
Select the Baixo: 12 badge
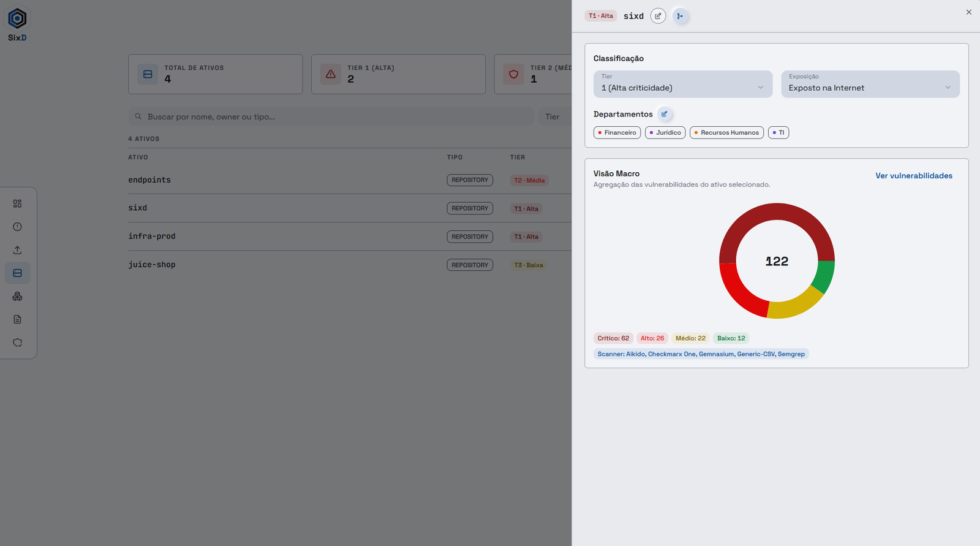(x=731, y=338)
